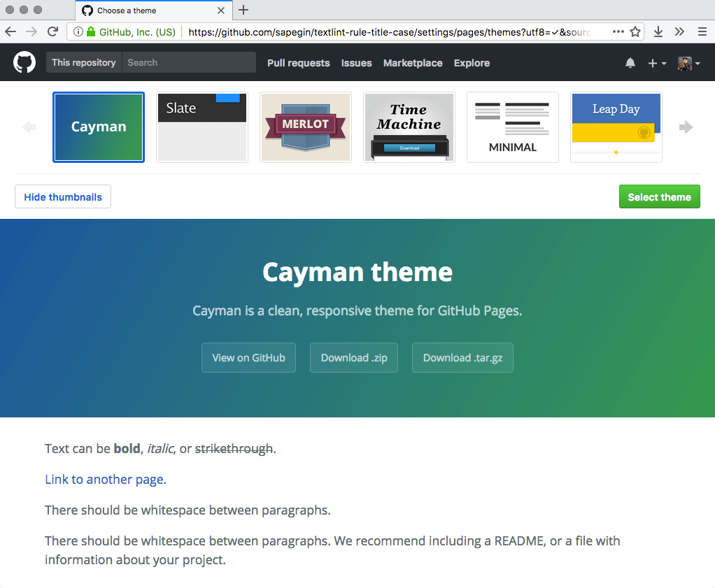Viewport: 715px width, 588px height.
Task: Open the browser hamburger menu icon
Action: coord(702,31)
